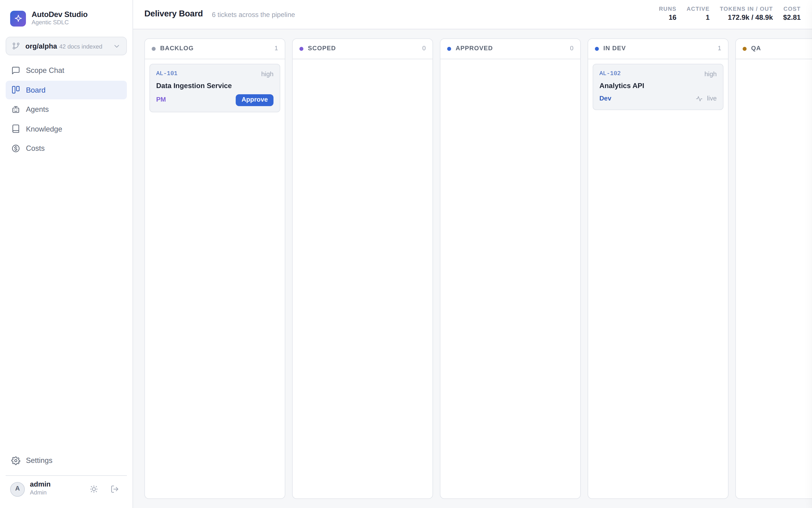
Task: Click the Scope Chat speech bubble icon
Action: coord(16,71)
